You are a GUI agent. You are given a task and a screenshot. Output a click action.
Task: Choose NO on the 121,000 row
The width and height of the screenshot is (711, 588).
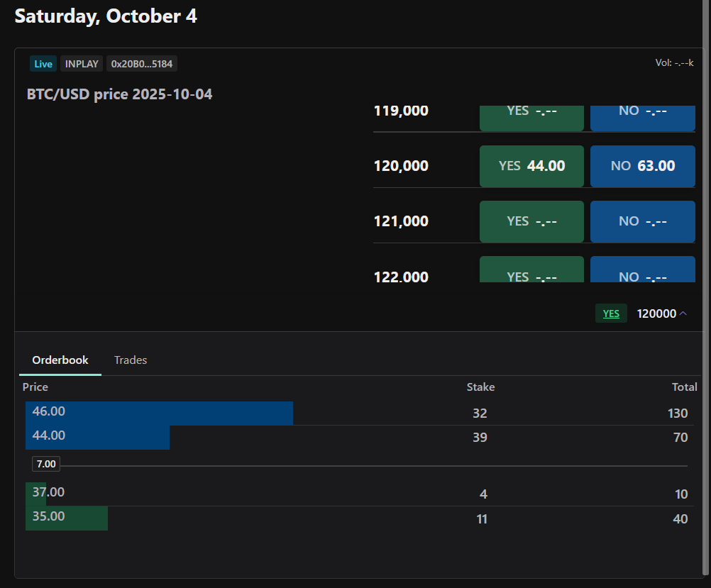pyautogui.click(x=642, y=221)
